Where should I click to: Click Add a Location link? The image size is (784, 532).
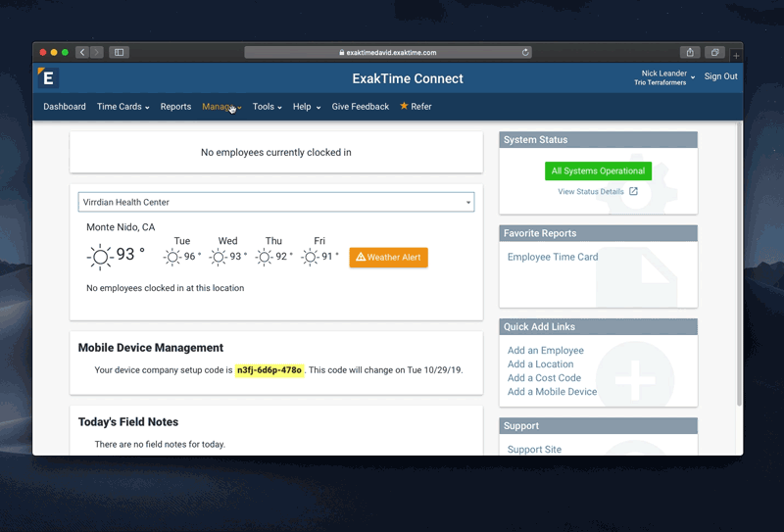[541, 364]
